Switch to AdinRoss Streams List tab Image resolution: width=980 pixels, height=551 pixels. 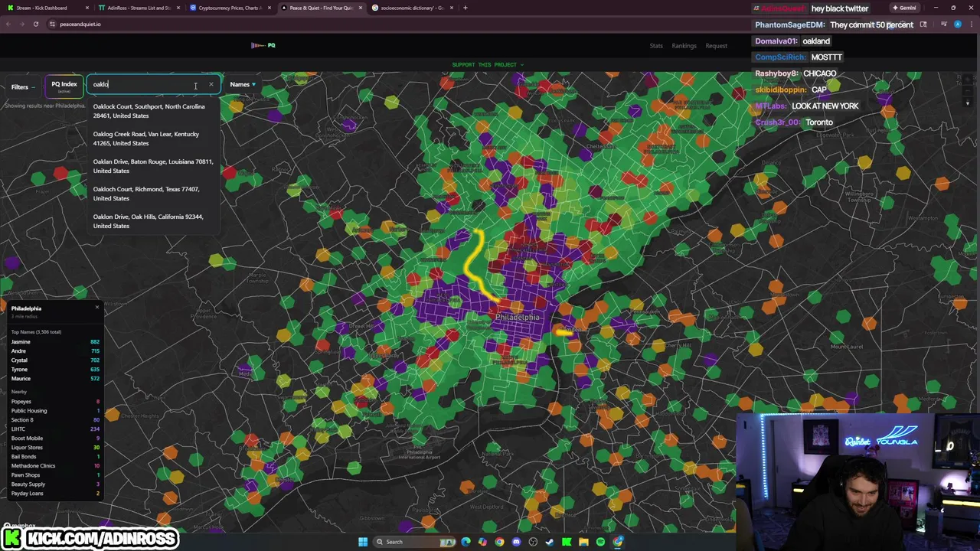pos(139,8)
